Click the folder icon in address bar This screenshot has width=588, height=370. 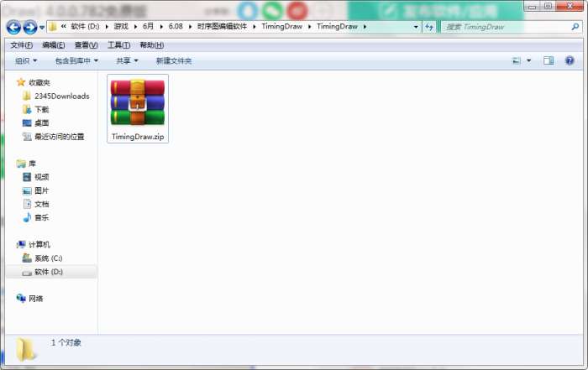click(53, 27)
